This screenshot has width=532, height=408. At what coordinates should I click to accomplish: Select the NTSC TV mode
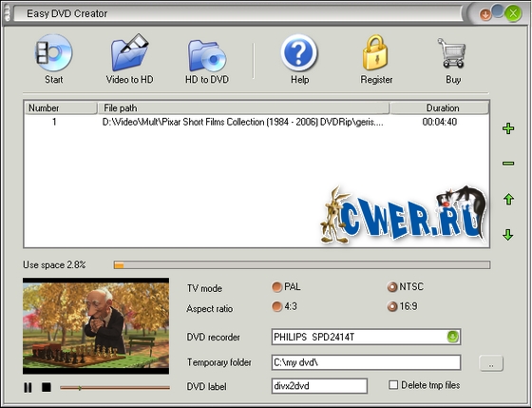coord(392,287)
